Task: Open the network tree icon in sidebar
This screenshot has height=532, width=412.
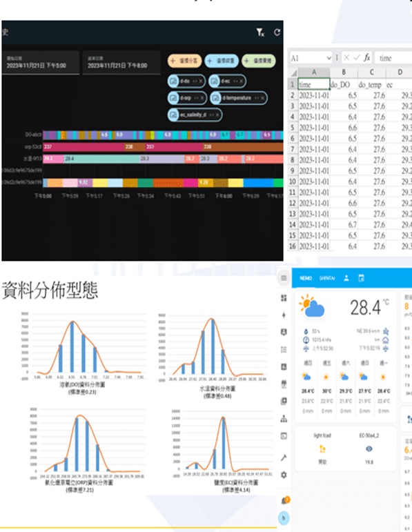Action: point(284,419)
